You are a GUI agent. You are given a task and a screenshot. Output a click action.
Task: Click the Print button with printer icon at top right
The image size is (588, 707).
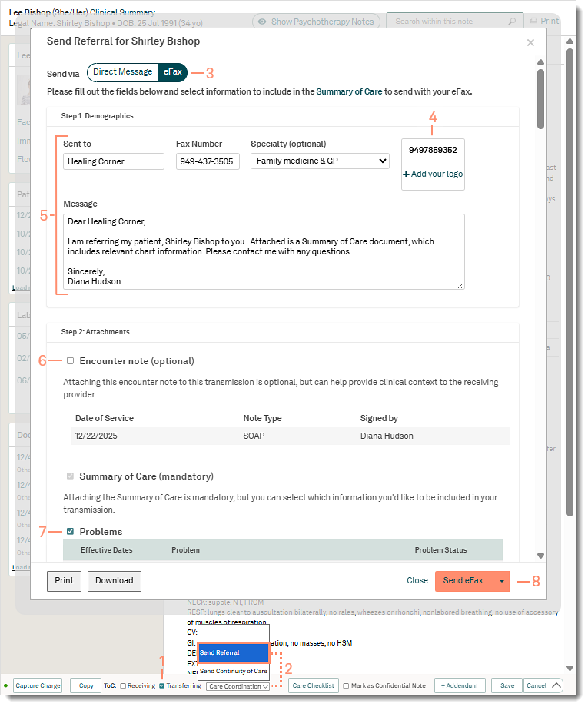544,22
